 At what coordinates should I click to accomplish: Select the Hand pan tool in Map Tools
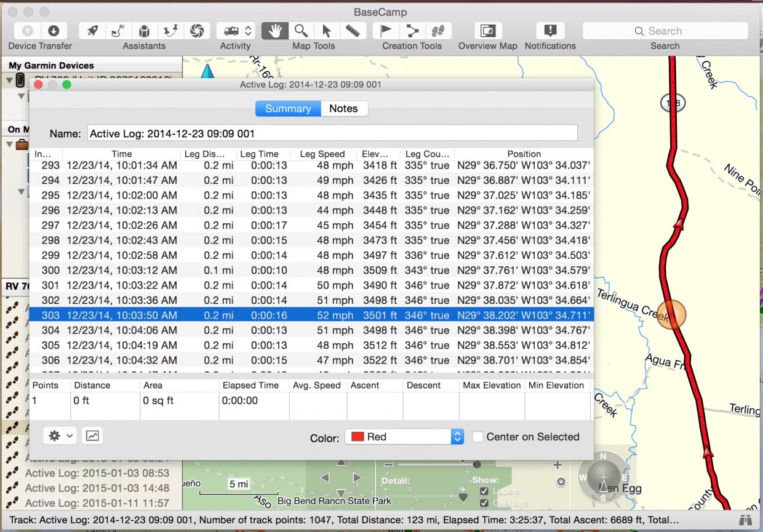pos(275,31)
